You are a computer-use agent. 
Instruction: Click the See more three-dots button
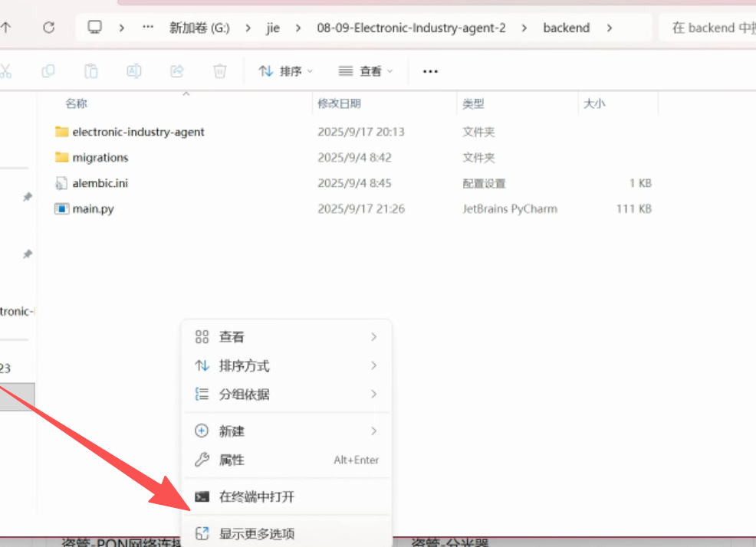click(430, 71)
